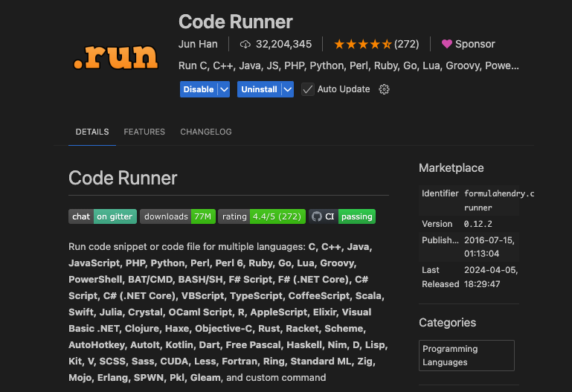Click the downloads 77M badge
Viewport: 572px width, 392px height.
pos(178,216)
